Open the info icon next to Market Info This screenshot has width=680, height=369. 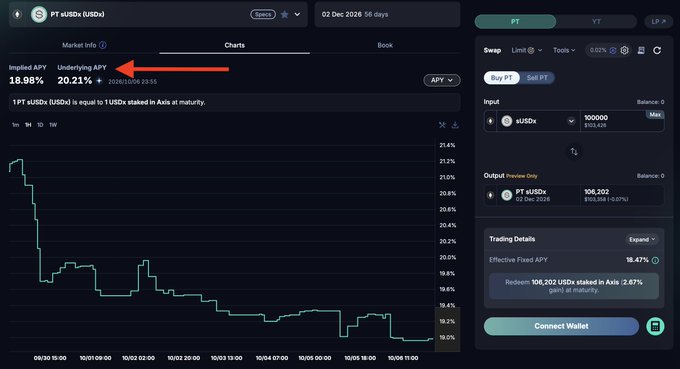click(x=103, y=45)
